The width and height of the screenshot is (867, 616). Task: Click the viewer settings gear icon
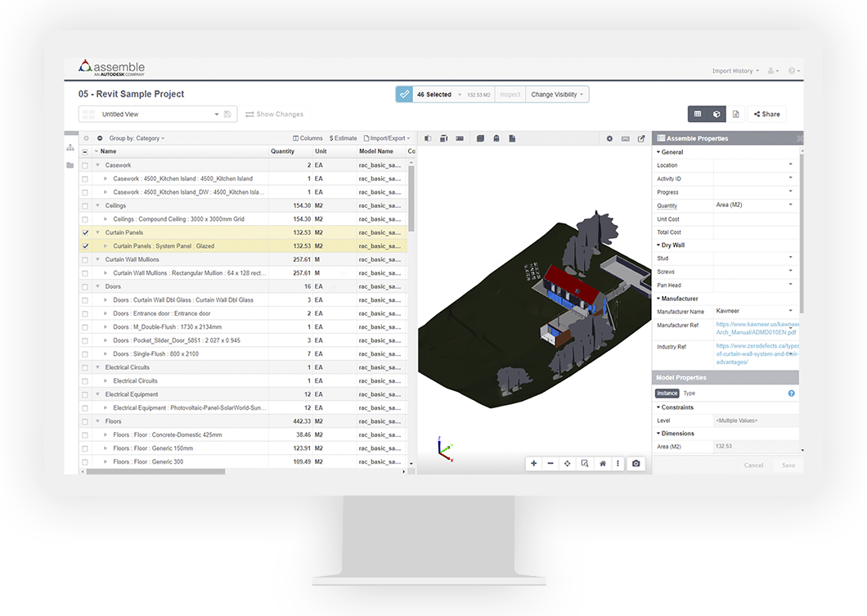609,138
